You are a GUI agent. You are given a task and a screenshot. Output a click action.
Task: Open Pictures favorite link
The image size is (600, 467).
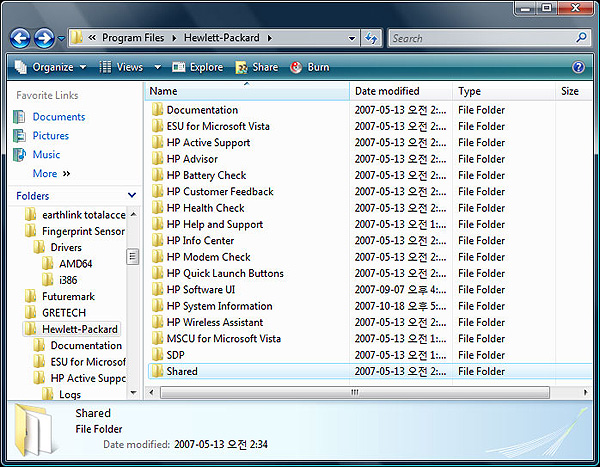point(51,136)
